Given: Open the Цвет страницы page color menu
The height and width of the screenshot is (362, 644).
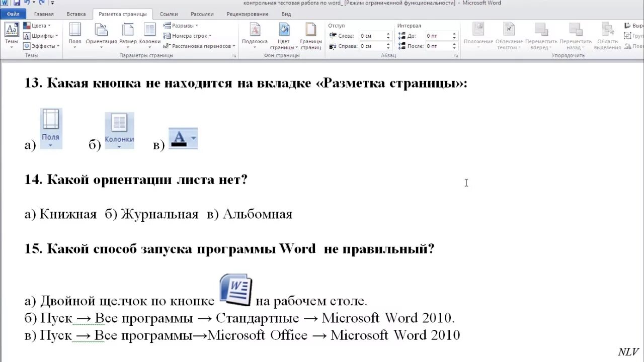Looking at the screenshot, I should pyautogui.click(x=284, y=36).
